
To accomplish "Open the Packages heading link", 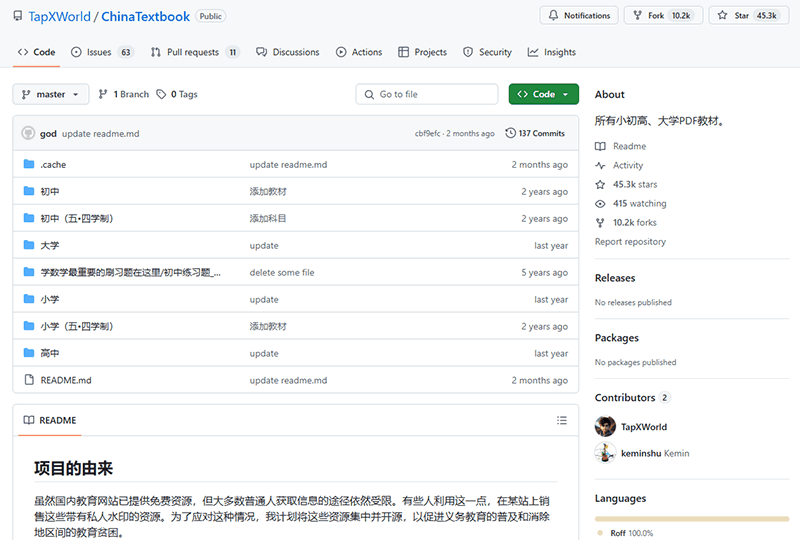I will [616, 337].
